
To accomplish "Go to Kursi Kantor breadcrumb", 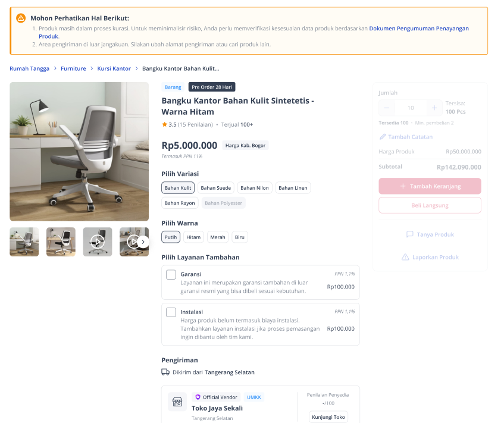I will (x=114, y=68).
